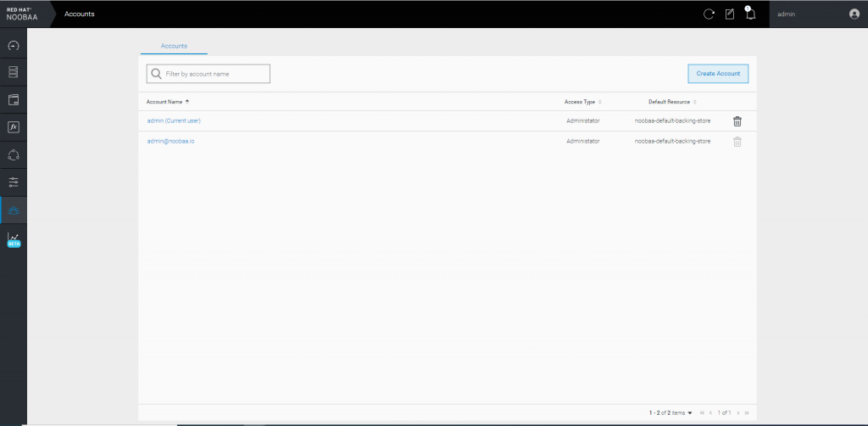868x426 pixels.
Task: Sort by Default Resource column
Action: (x=672, y=102)
